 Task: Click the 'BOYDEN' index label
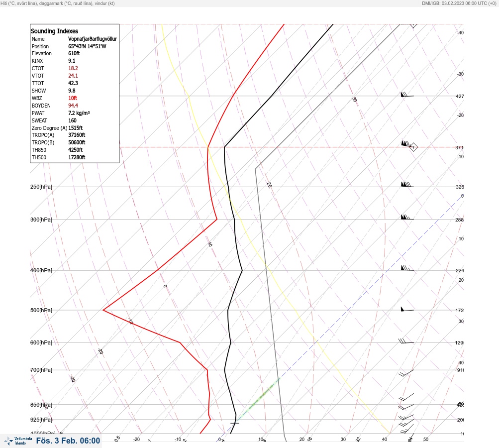[41, 106]
